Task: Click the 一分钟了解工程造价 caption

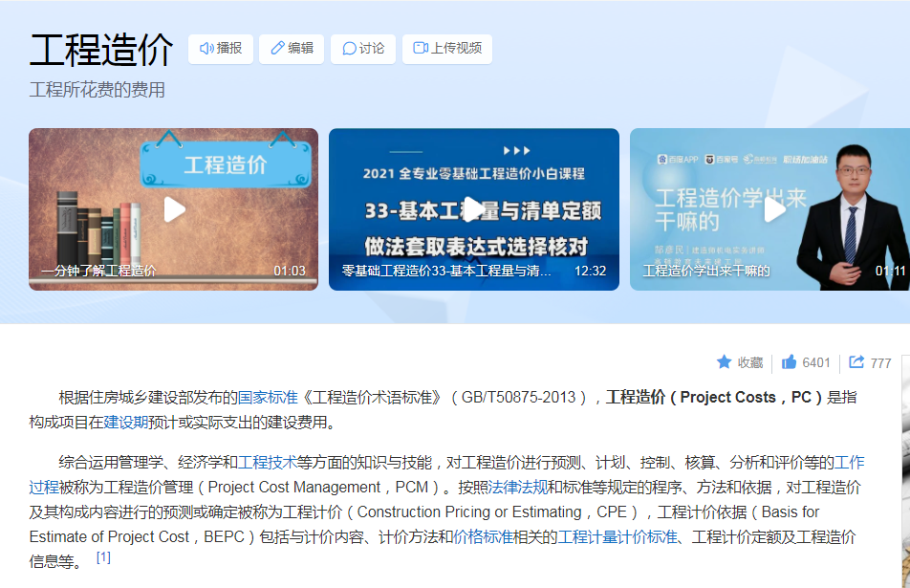Action: [98, 271]
